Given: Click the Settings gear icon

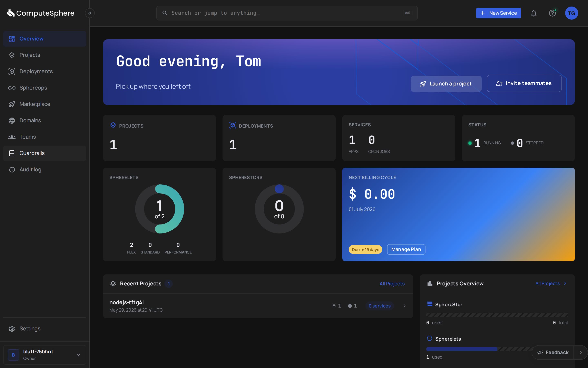Looking at the screenshot, I should pos(12,329).
